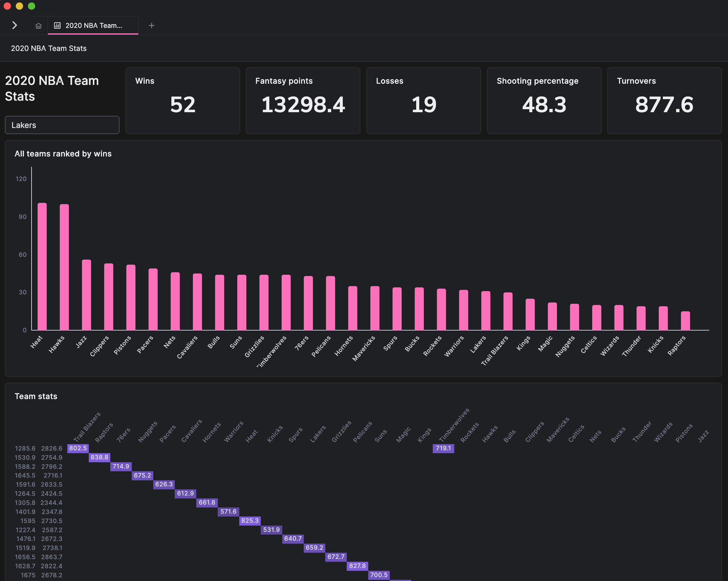The width and height of the screenshot is (728, 581).
Task: Click the 719.1 Timberwolves heatmap cell
Action: [x=443, y=448]
